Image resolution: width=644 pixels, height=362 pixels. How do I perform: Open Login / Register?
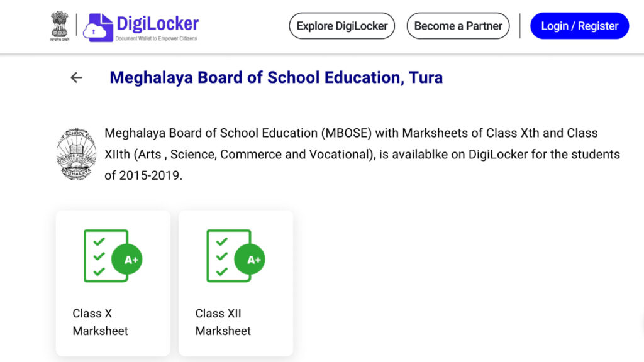tap(579, 26)
